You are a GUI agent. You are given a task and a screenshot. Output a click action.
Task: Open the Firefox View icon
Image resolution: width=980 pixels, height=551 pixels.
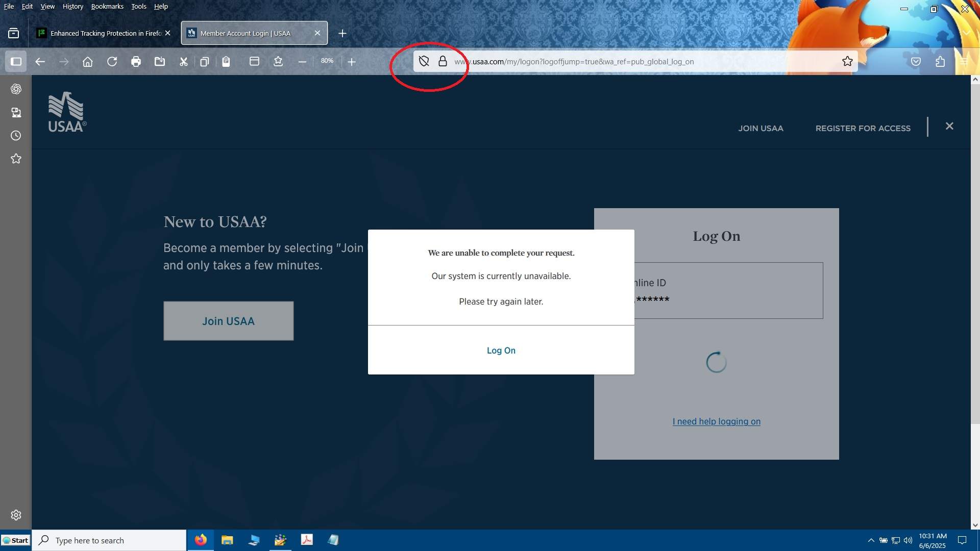coord(14,33)
